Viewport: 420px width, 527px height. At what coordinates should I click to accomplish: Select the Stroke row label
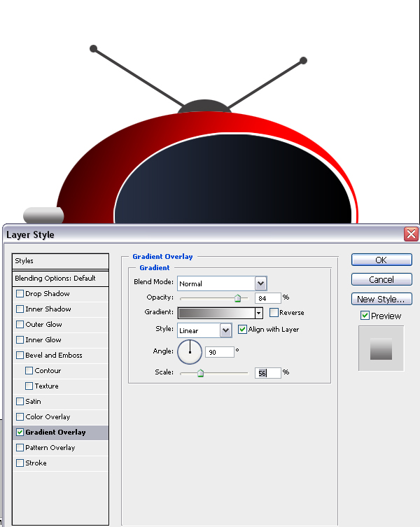pos(36,463)
